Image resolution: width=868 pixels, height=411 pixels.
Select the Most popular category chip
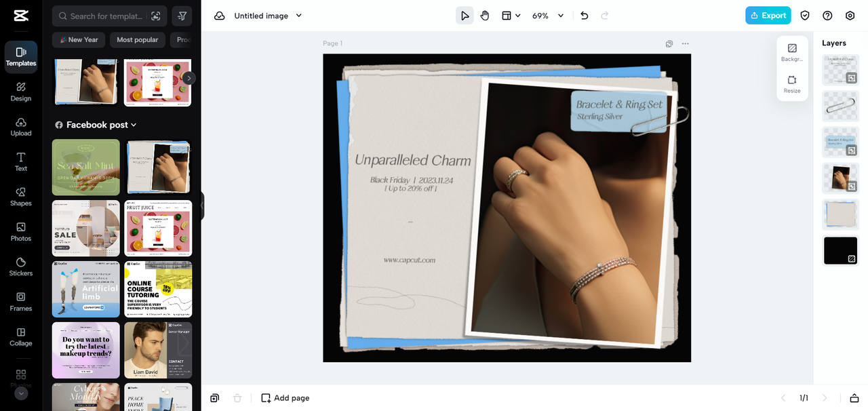137,40
